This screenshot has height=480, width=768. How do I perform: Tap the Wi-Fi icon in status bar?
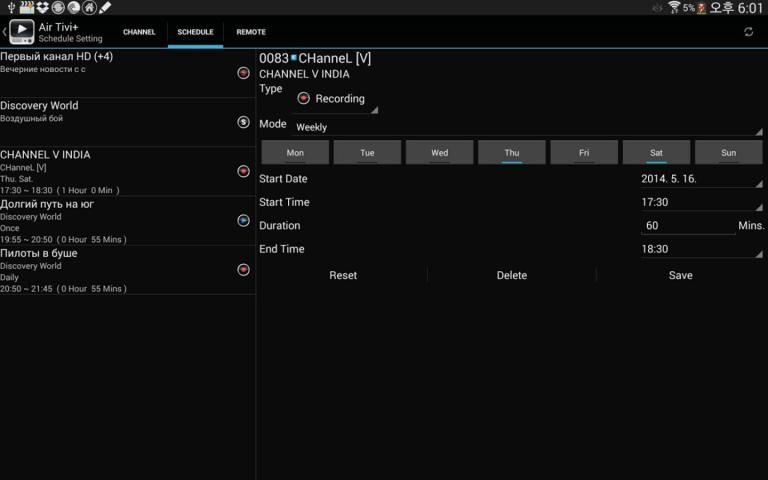[674, 7]
